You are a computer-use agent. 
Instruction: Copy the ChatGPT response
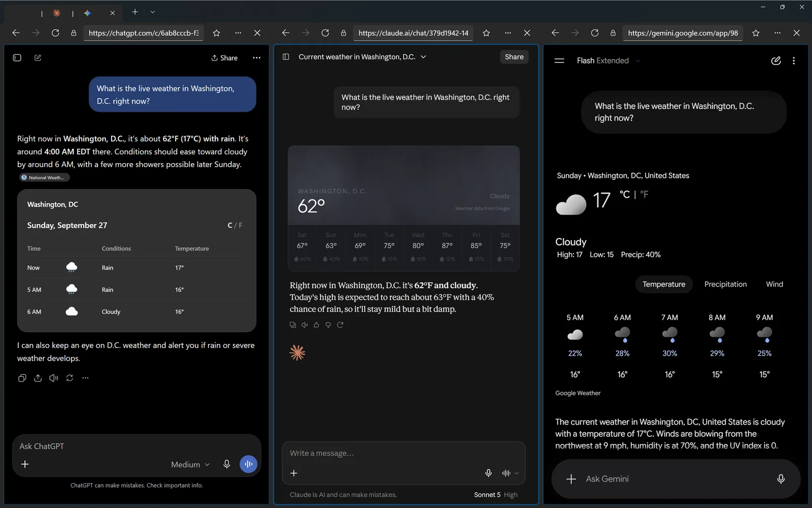(x=22, y=378)
